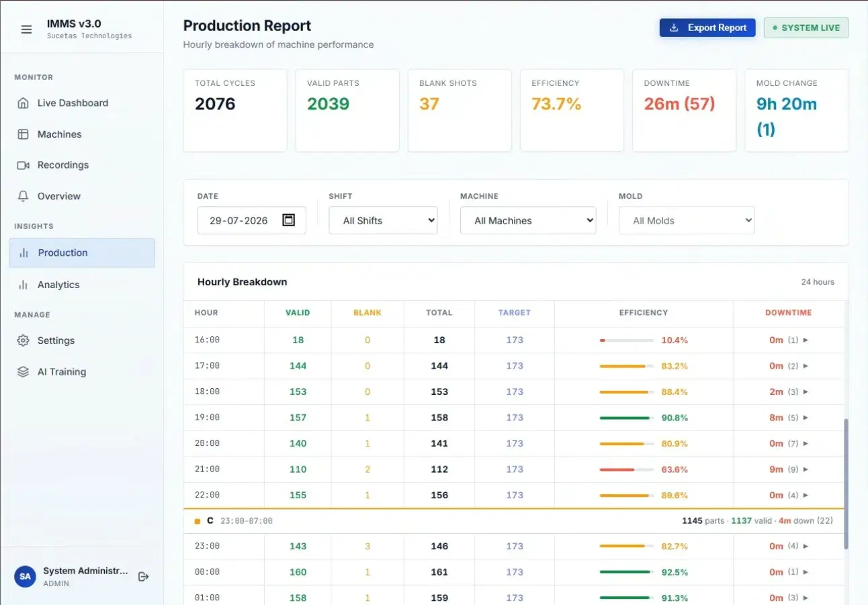
Task: Sort by the VALID column header
Action: (x=298, y=313)
